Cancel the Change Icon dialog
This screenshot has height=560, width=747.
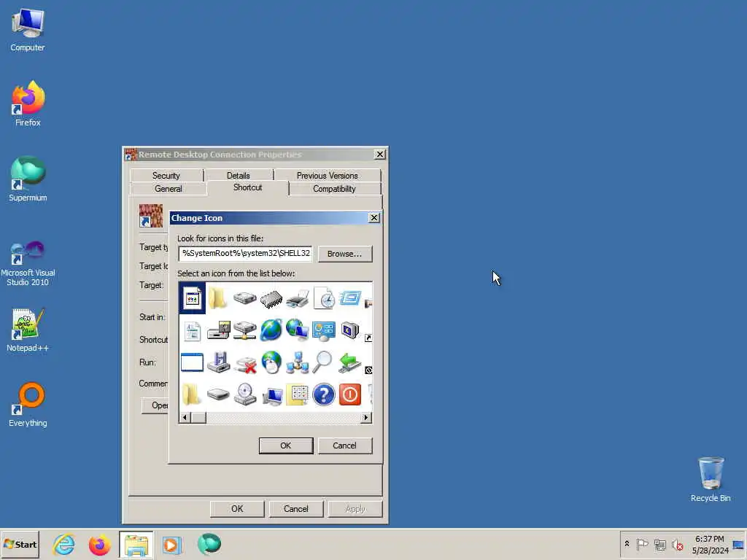tap(345, 446)
